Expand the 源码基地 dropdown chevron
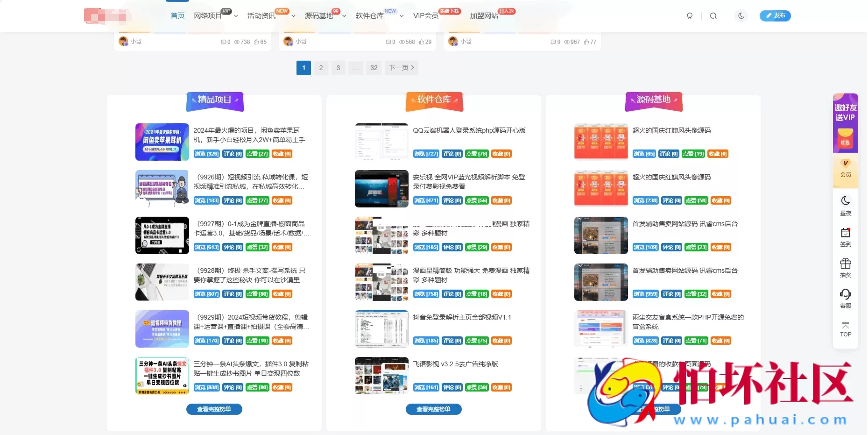 pyautogui.click(x=344, y=15)
